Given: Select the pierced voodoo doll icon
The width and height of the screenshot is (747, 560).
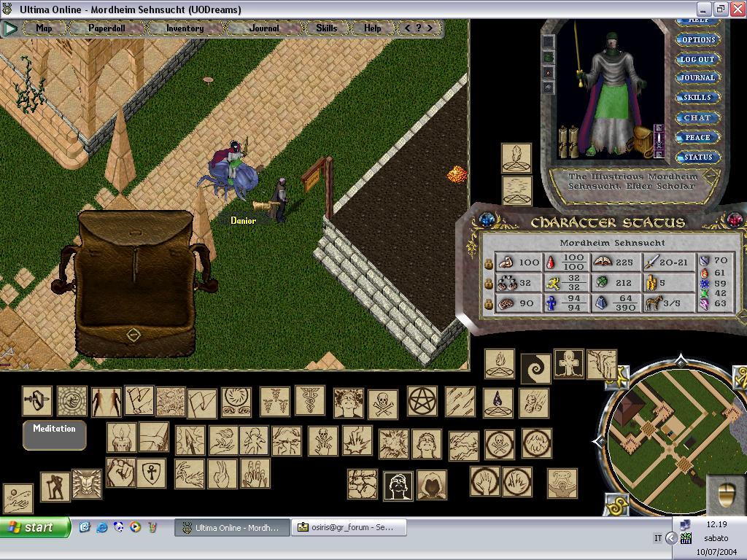Looking at the screenshot, I should (254, 441).
